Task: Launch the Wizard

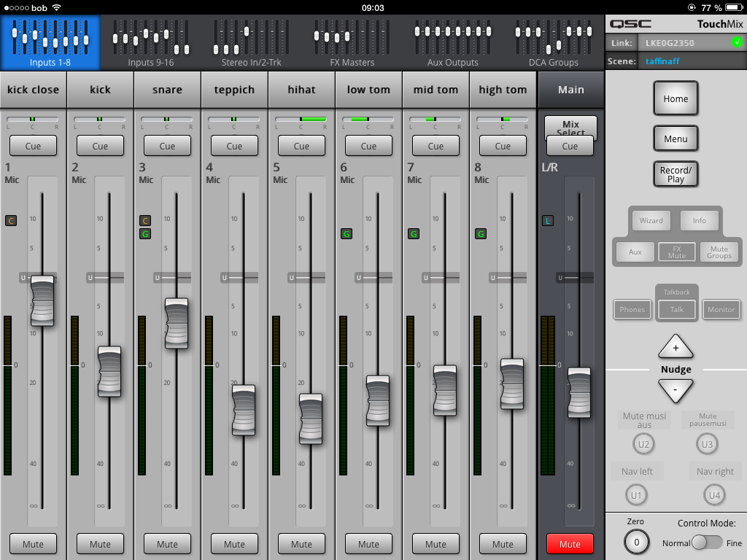Action: [651, 220]
